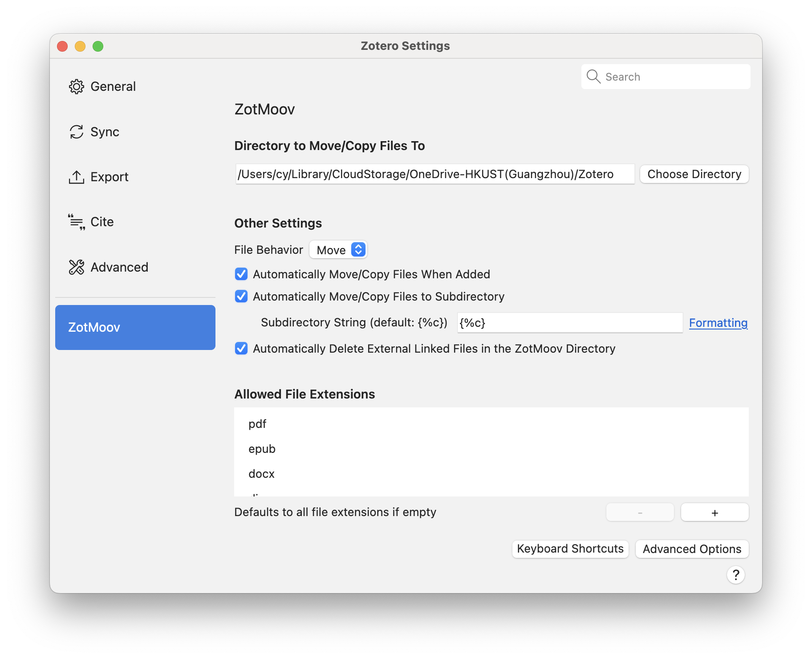This screenshot has width=812, height=659.
Task: Open the General settings pane
Action: coord(135,86)
